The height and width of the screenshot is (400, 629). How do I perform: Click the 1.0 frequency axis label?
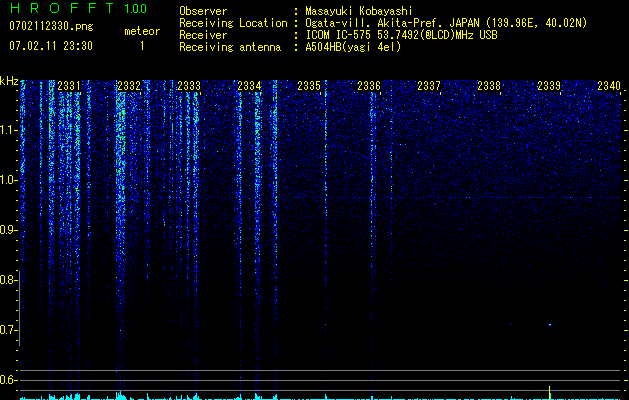tap(8, 180)
